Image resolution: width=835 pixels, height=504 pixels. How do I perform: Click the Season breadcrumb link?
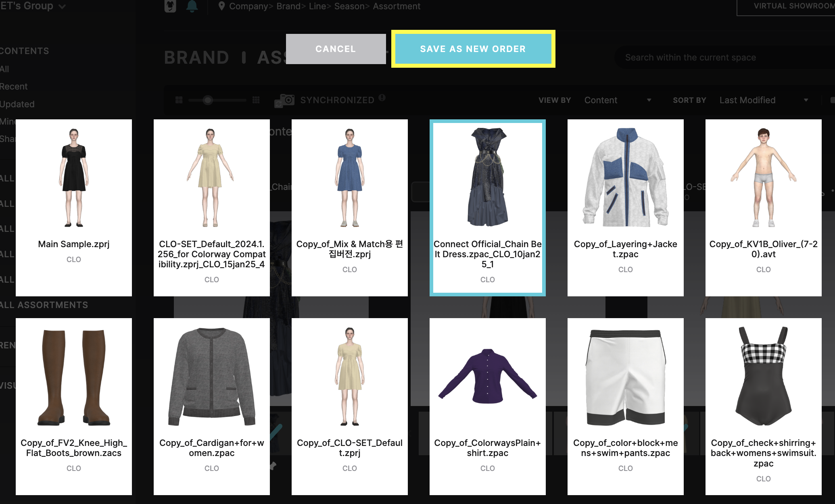pyautogui.click(x=349, y=6)
